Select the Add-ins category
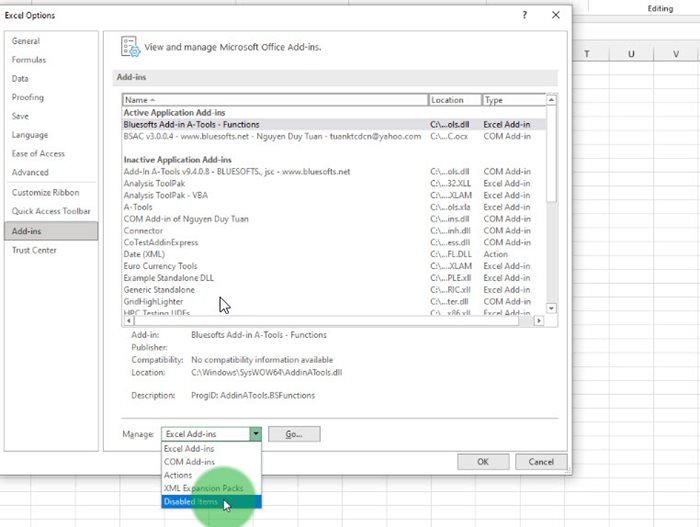The image size is (700, 527). (51, 231)
